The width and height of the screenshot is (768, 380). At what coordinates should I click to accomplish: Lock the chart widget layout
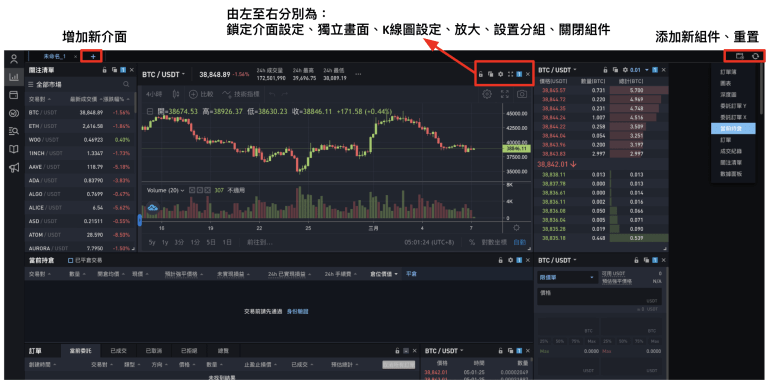[x=481, y=74]
